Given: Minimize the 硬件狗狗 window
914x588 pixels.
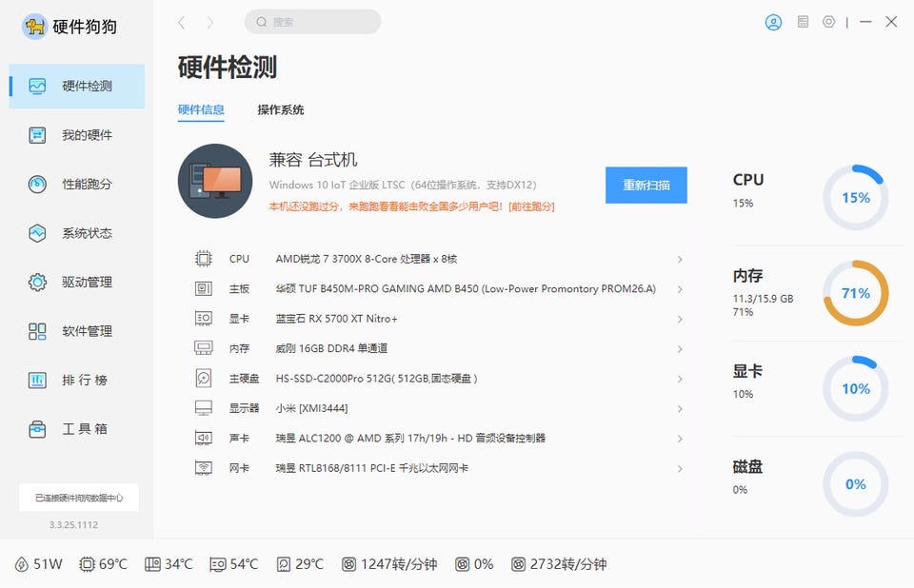Looking at the screenshot, I should coord(865,22).
